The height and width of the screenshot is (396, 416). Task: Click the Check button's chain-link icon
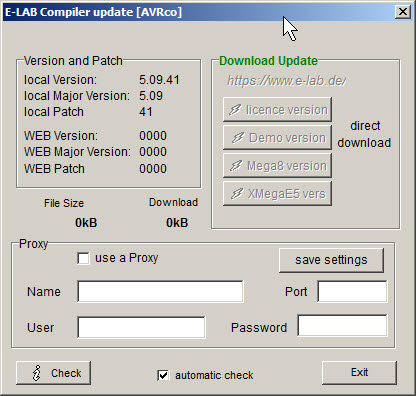(x=37, y=373)
